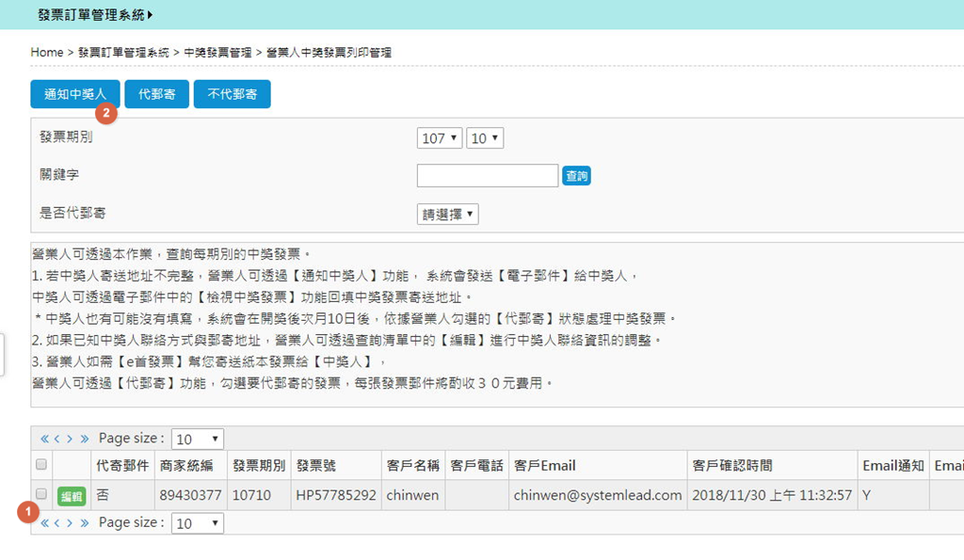Open the 是否代郵寄 請選擇 dropdown

pyautogui.click(x=447, y=215)
